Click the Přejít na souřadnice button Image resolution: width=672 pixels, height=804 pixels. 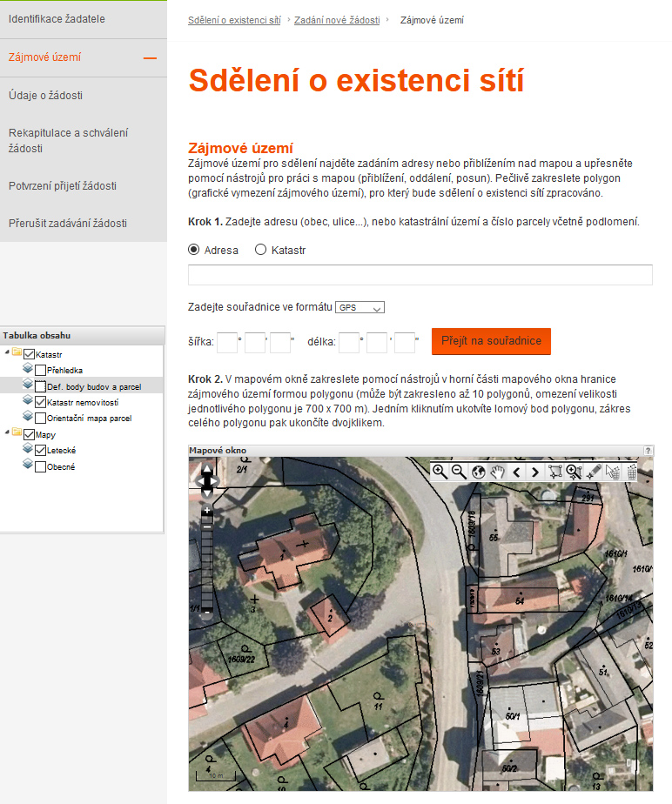coord(491,341)
